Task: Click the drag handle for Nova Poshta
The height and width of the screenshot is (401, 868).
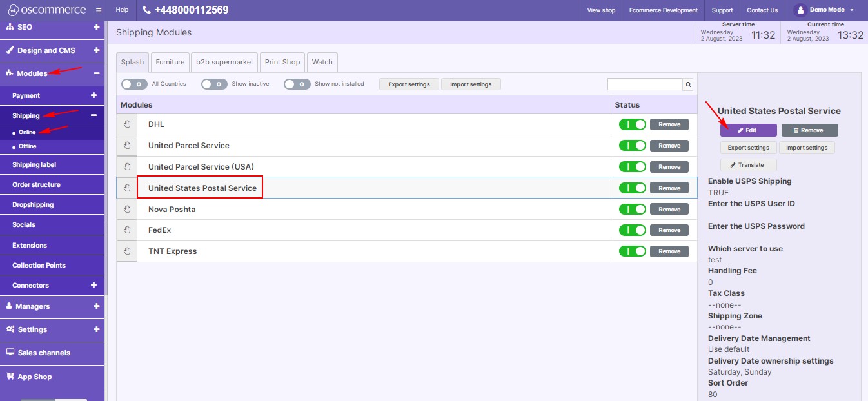Action: pos(127,210)
